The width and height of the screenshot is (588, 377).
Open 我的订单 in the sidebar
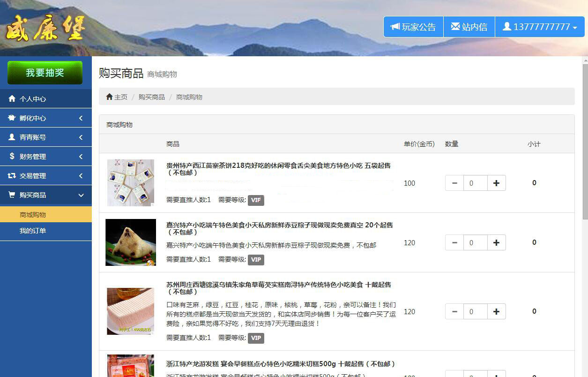pyautogui.click(x=33, y=231)
